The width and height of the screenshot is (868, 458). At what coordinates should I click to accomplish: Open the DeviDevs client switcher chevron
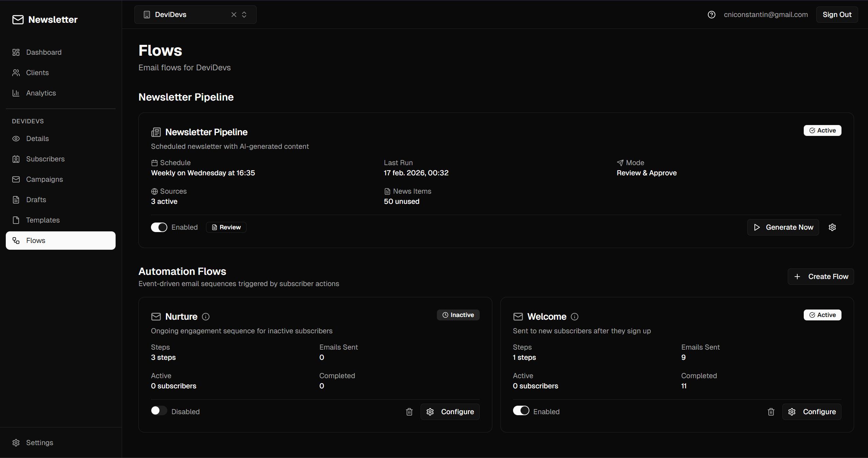point(244,15)
